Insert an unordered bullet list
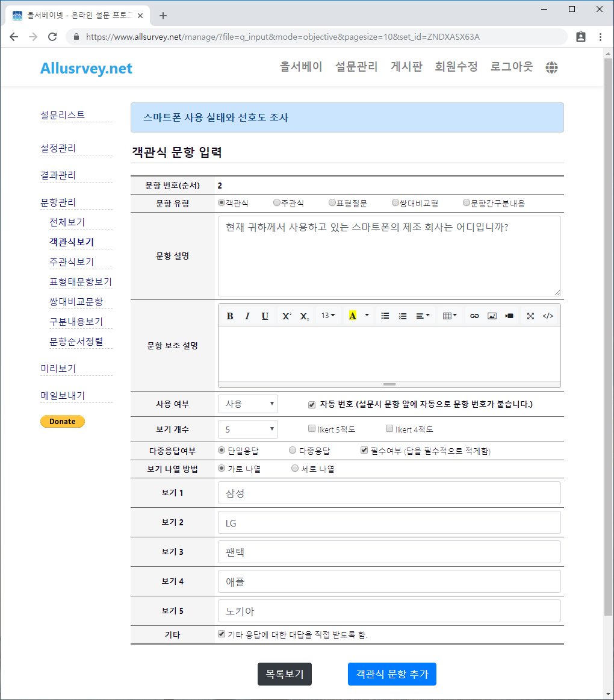 (x=385, y=316)
